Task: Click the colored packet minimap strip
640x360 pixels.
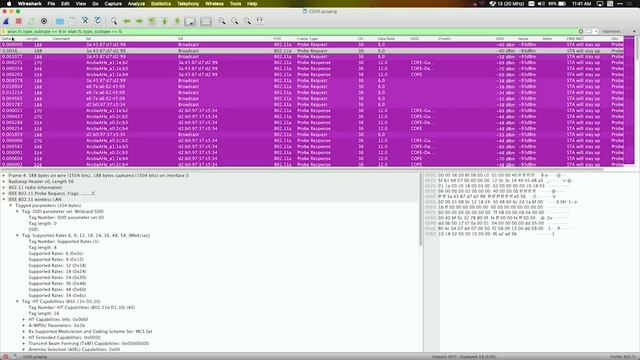Action: tap(629, 100)
